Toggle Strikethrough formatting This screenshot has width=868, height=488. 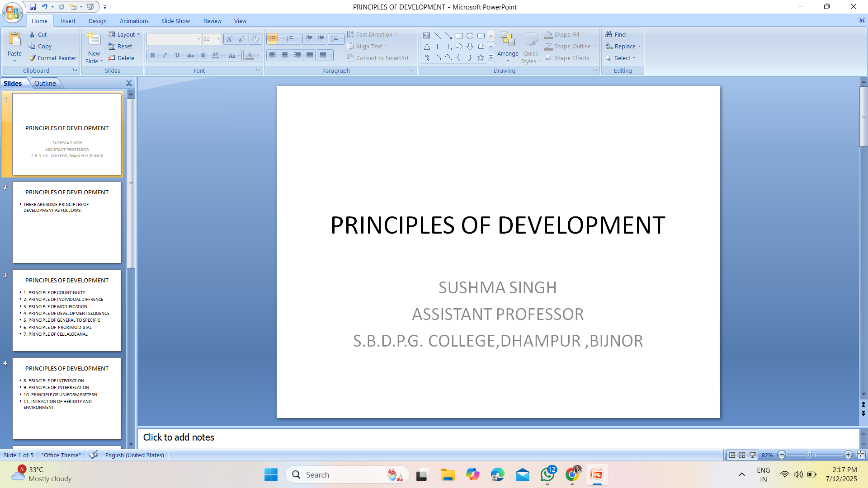pos(190,56)
